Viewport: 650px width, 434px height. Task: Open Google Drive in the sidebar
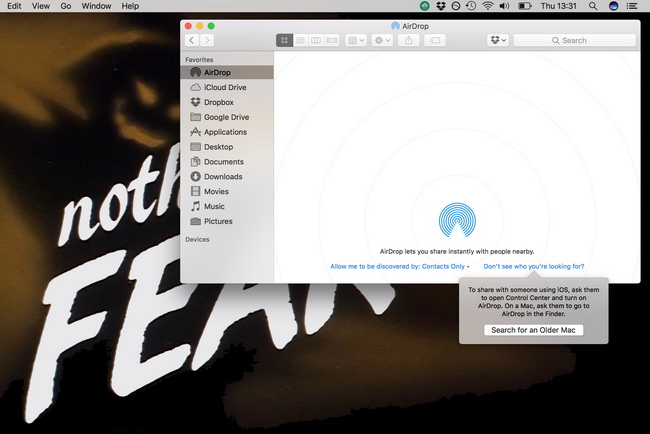(x=227, y=117)
